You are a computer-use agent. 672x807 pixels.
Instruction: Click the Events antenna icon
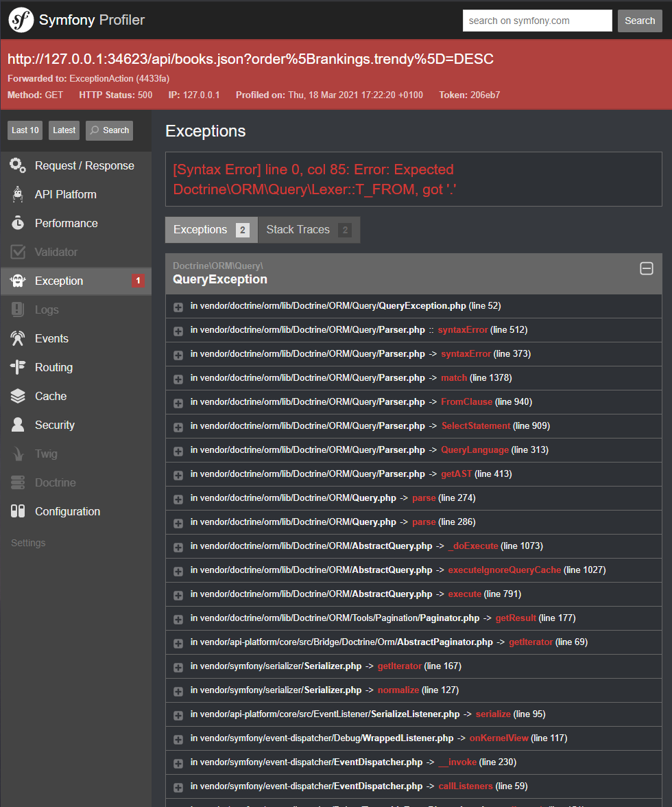[x=17, y=339]
